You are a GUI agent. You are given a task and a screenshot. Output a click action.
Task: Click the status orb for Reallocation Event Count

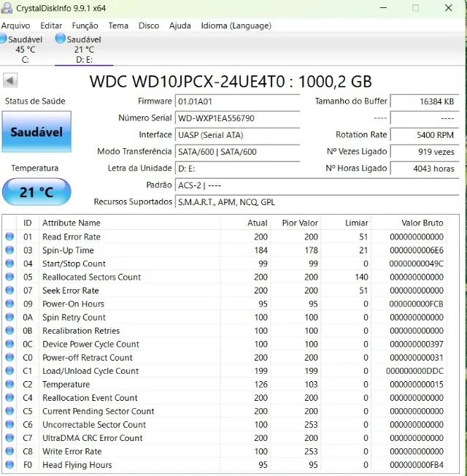pos(9,397)
